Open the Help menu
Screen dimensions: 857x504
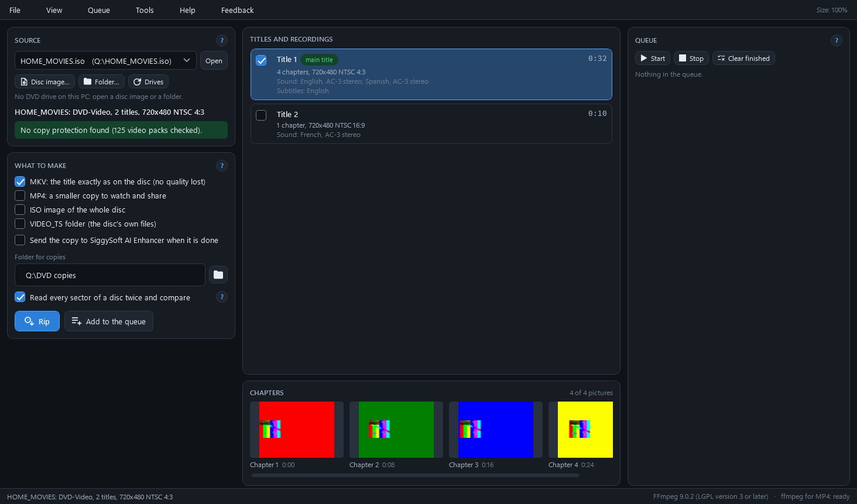pos(187,10)
